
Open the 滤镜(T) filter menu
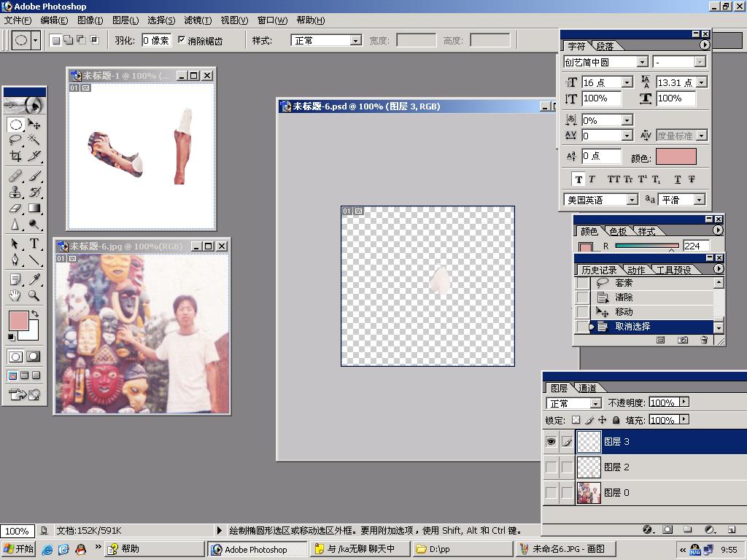click(198, 20)
